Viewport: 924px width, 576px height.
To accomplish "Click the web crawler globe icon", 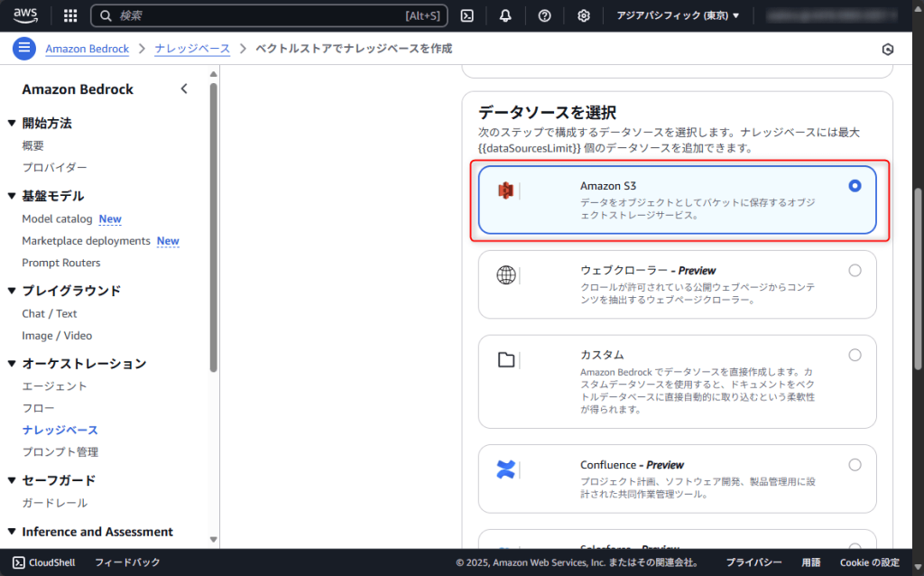I will point(505,274).
